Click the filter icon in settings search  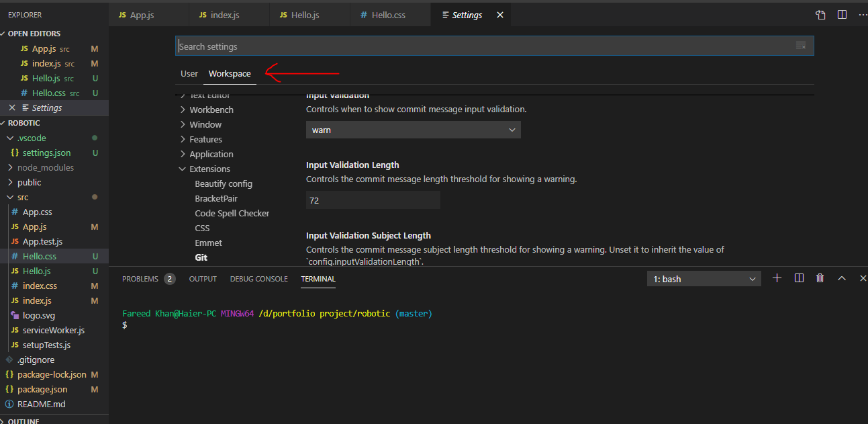800,45
